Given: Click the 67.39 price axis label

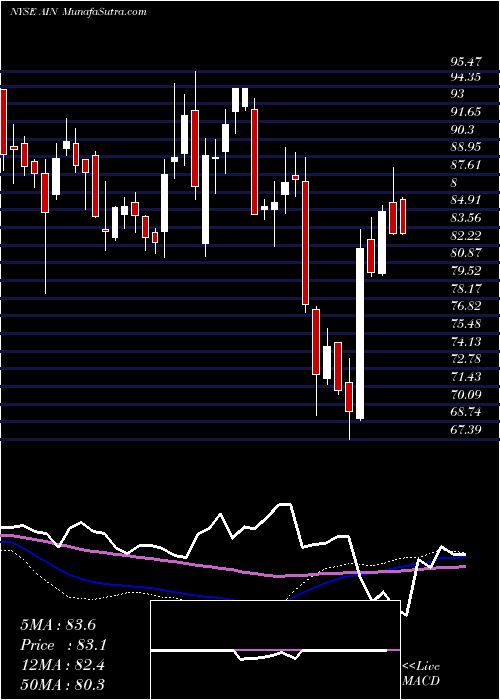Looking at the screenshot, I should coord(465,430).
